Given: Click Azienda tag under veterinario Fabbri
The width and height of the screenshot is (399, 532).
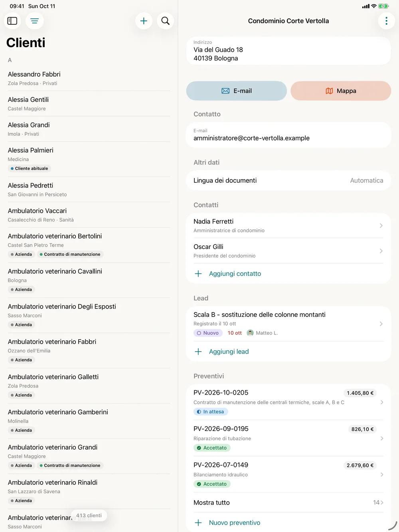Looking at the screenshot, I should click(x=22, y=360).
